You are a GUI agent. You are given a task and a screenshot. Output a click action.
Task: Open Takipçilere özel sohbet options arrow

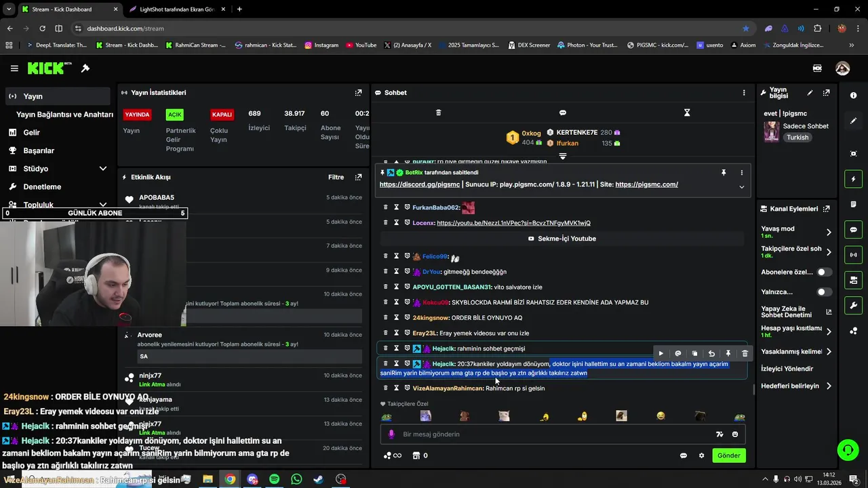(829, 252)
